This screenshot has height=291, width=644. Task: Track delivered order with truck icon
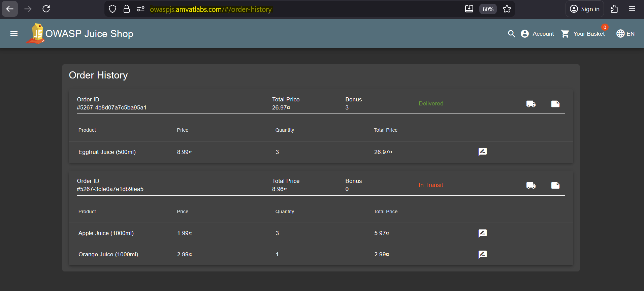pos(531,104)
